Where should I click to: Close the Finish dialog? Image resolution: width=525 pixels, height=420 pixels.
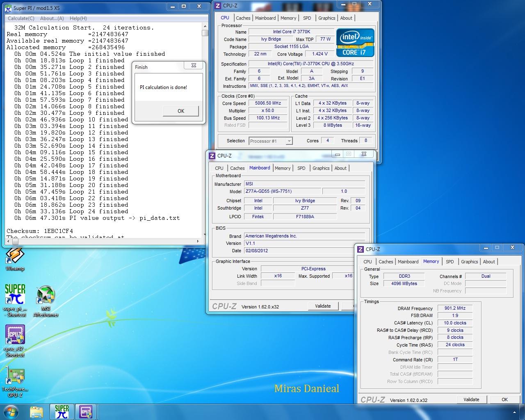194,65
